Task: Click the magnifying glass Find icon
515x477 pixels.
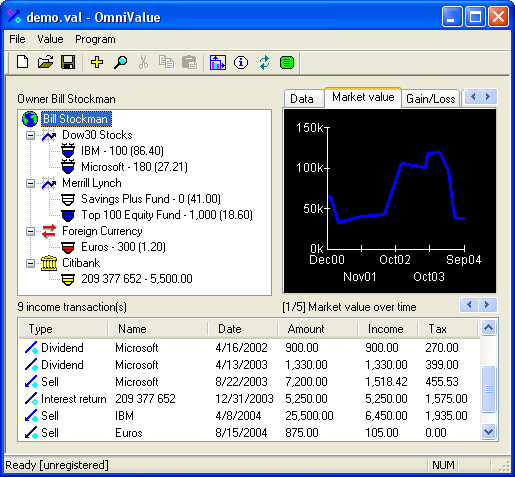Action: point(120,62)
